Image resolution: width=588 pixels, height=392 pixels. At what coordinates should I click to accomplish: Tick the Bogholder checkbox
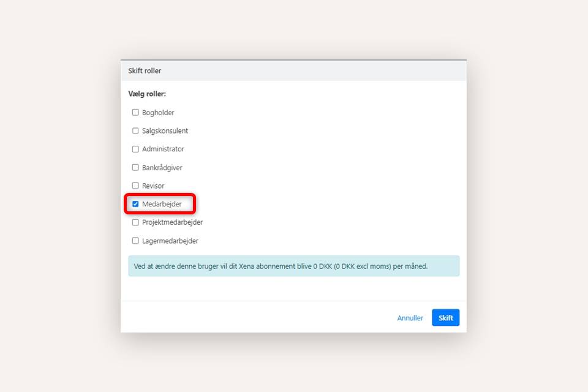pyautogui.click(x=135, y=113)
